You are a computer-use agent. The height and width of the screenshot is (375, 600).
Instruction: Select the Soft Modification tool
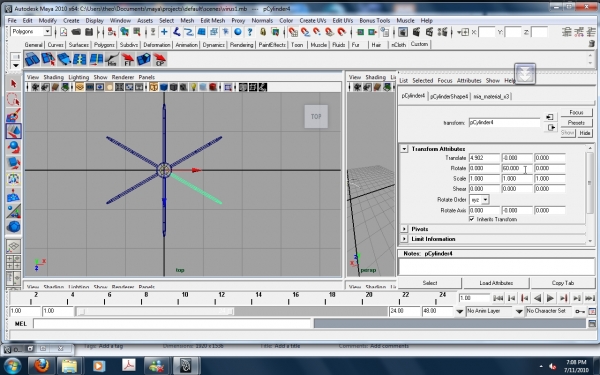click(14, 195)
